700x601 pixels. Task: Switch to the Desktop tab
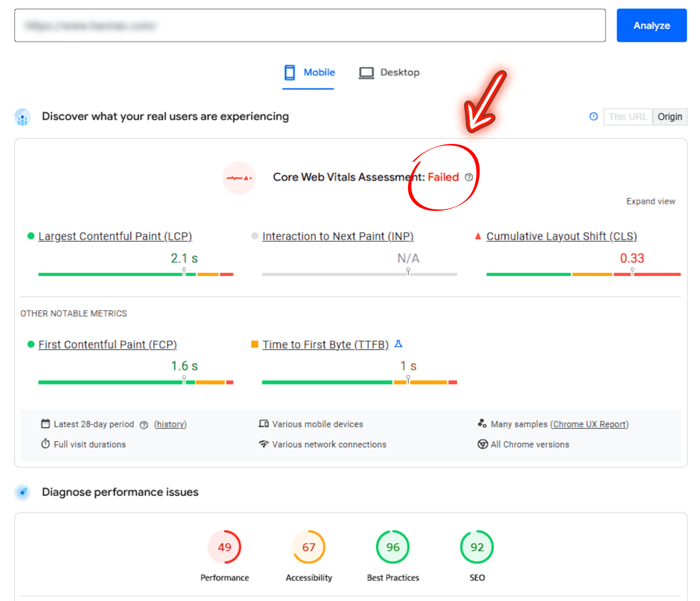pos(389,72)
